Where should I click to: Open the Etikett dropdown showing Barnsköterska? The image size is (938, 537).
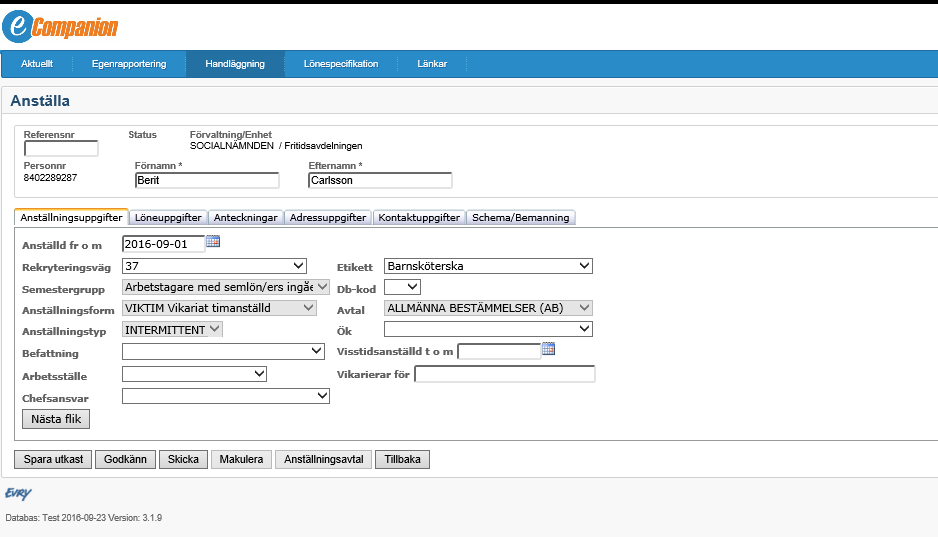point(488,266)
